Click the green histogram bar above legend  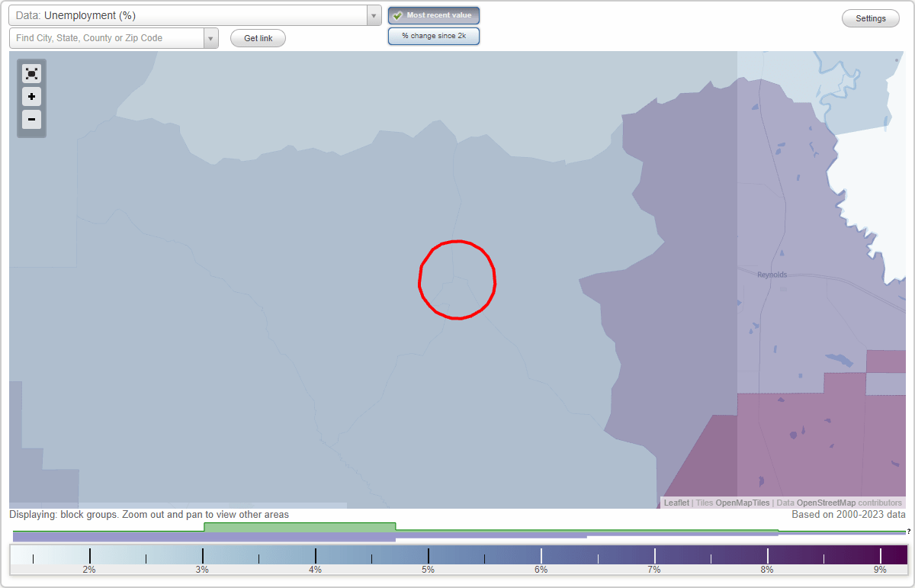click(300, 527)
